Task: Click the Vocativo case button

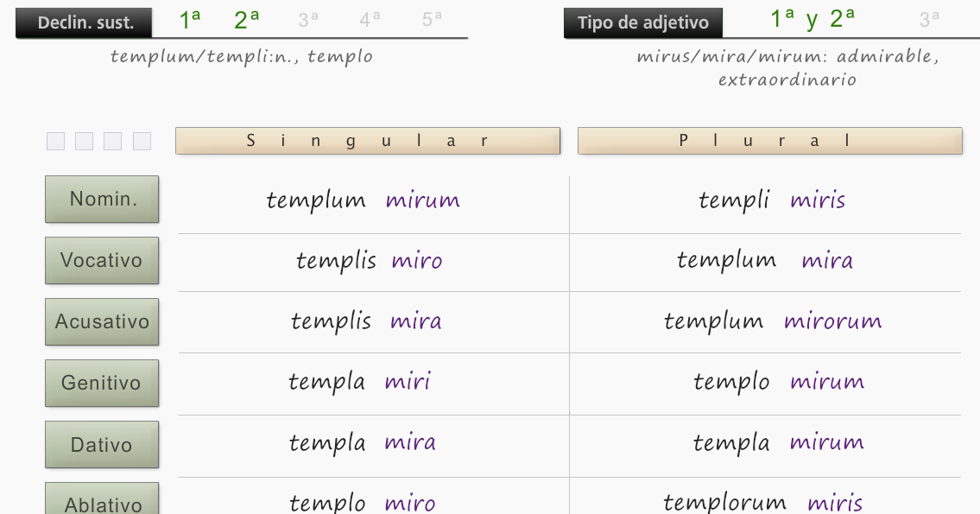Action: pyautogui.click(x=102, y=260)
